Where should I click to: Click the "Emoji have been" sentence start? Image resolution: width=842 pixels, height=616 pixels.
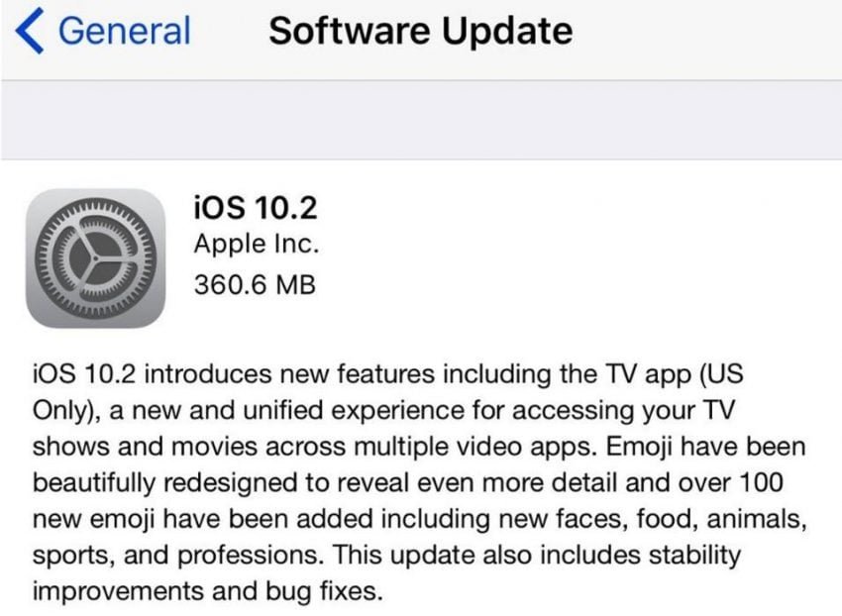tap(706, 447)
